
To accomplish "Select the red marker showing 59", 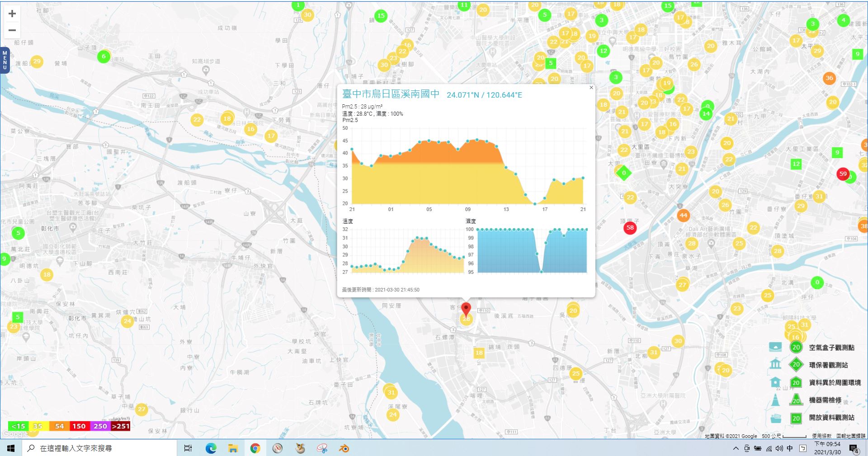I will click(x=843, y=174).
